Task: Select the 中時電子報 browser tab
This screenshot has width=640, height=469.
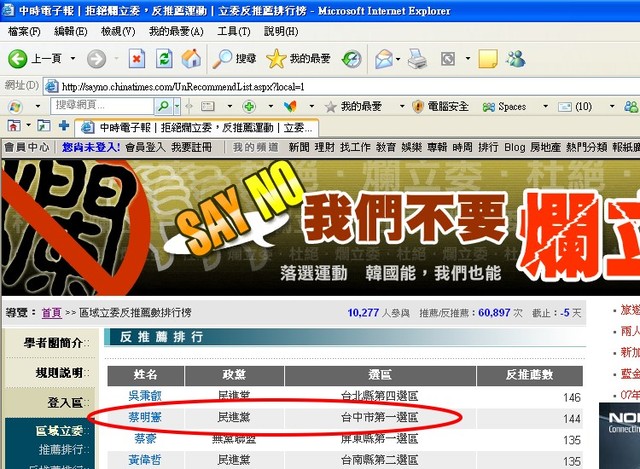Action: click(x=196, y=128)
